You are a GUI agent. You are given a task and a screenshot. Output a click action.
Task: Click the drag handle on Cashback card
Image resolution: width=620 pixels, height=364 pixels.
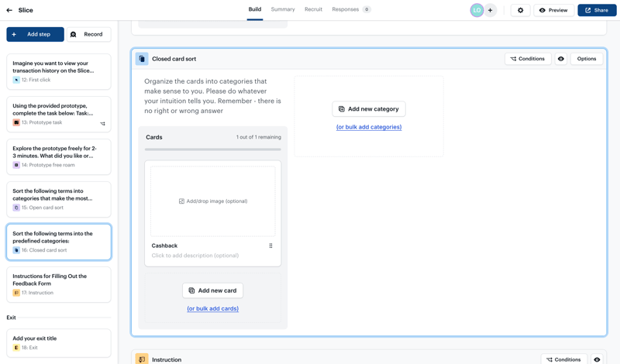point(270,246)
